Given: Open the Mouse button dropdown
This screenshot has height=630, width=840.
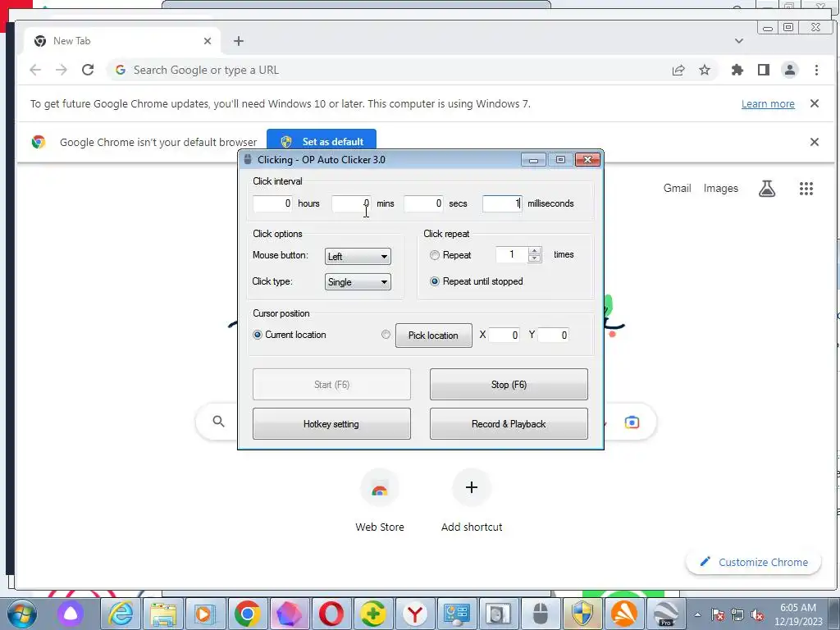Looking at the screenshot, I should 358,257.
